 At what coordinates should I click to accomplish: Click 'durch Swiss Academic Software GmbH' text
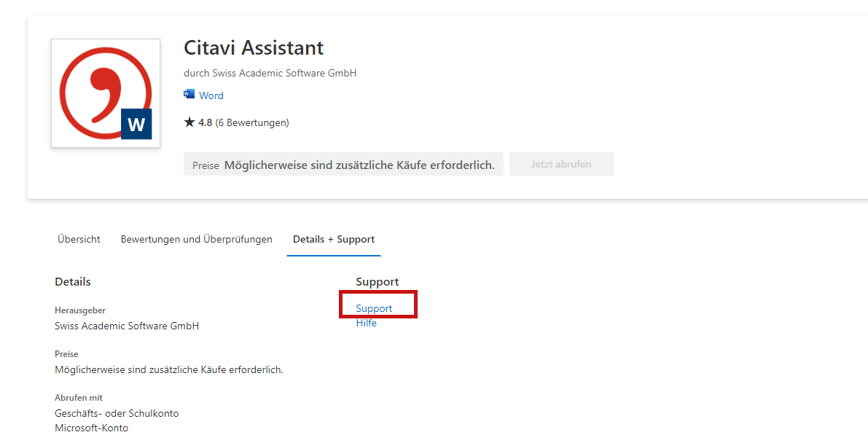click(x=270, y=73)
